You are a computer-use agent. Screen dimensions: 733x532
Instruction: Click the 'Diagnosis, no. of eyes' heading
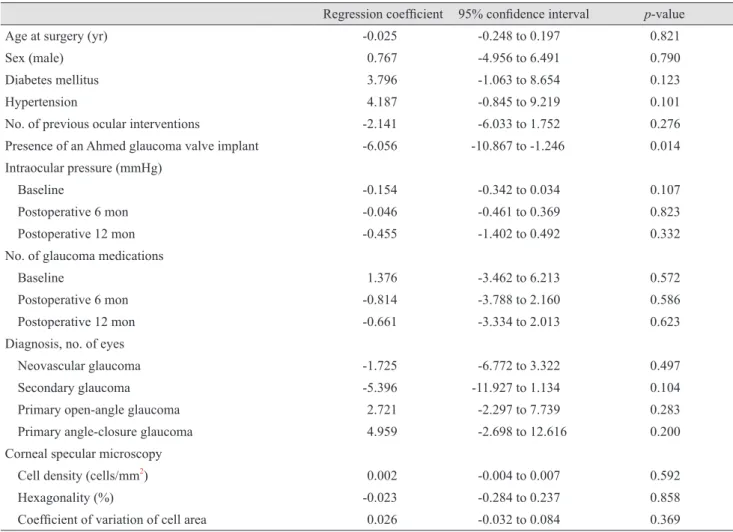pyautogui.click(x=65, y=344)
